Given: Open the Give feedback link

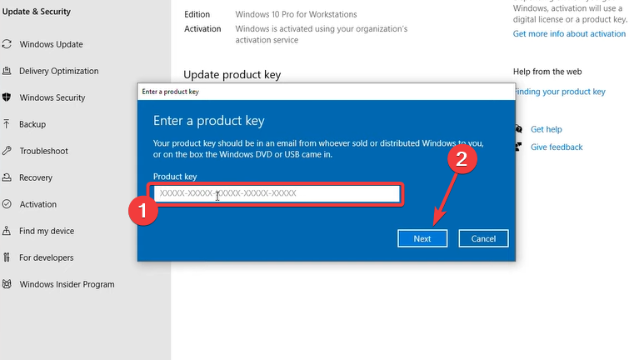Looking at the screenshot, I should pyautogui.click(x=557, y=147).
